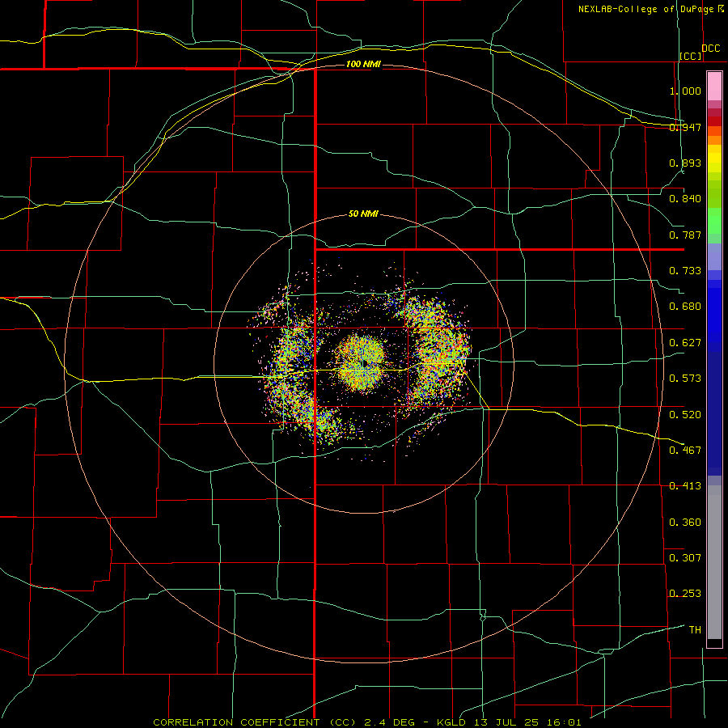Click the 50 NMI range ring label

(x=363, y=214)
